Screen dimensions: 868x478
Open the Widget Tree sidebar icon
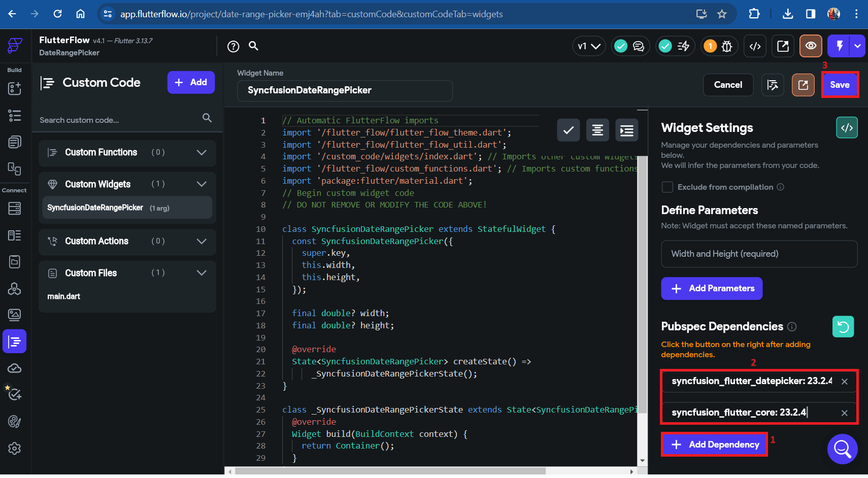(x=15, y=116)
